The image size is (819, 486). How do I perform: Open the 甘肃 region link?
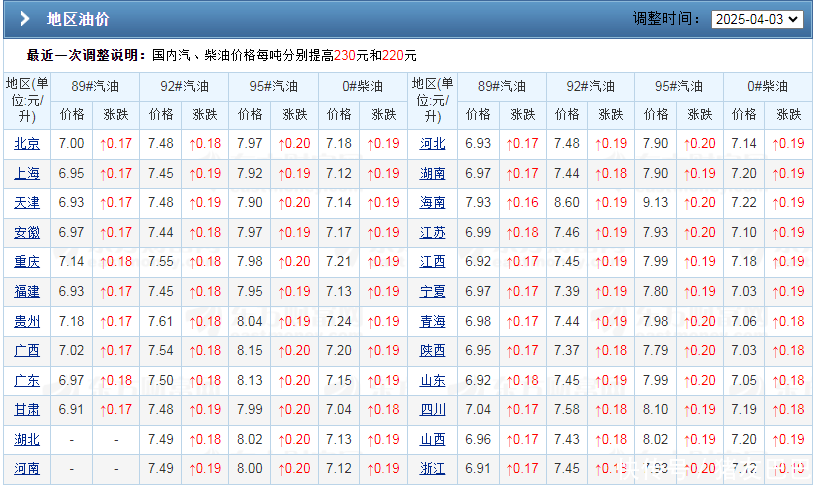(x=27, y=410)
